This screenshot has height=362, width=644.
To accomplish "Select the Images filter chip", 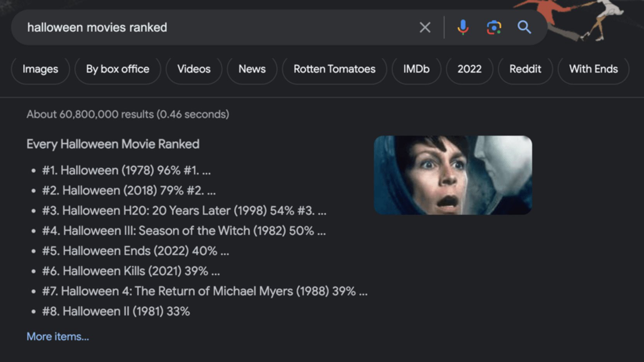I will coord(40,69).
